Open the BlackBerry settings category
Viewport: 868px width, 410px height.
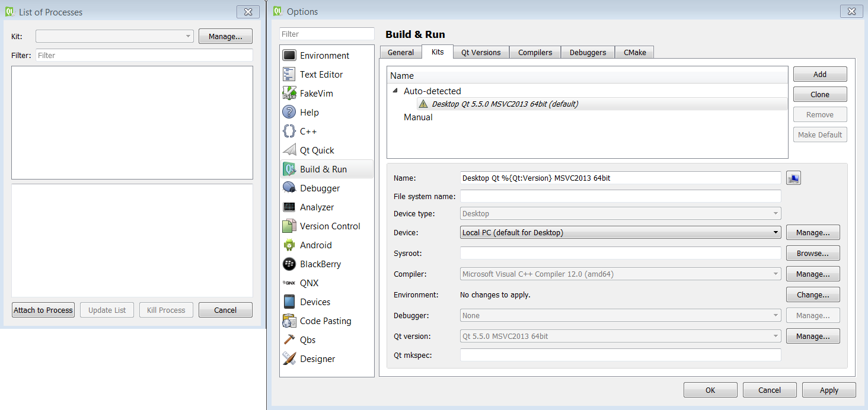click(320, 264)
